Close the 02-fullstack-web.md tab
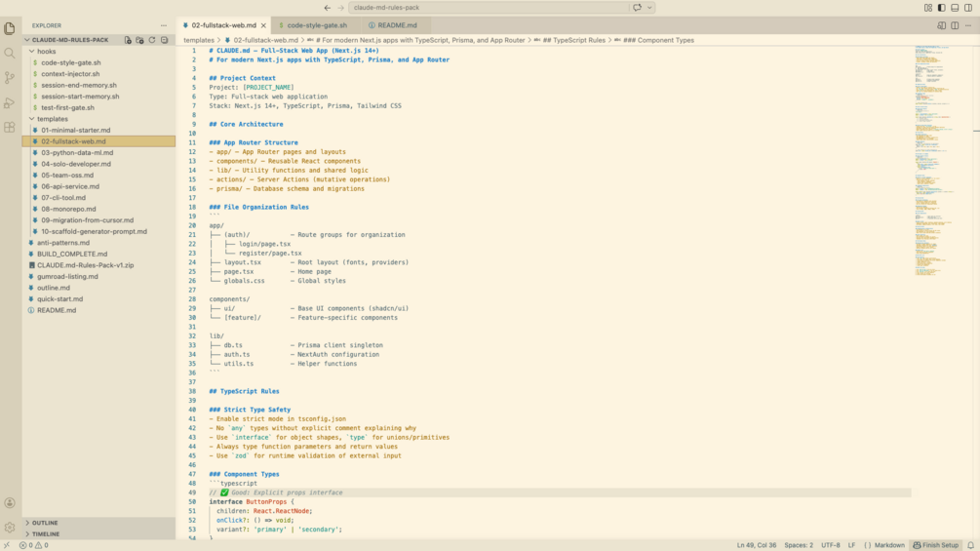Image resolution: width=980 pixels, height=551 pixels. tap(263, 25)
